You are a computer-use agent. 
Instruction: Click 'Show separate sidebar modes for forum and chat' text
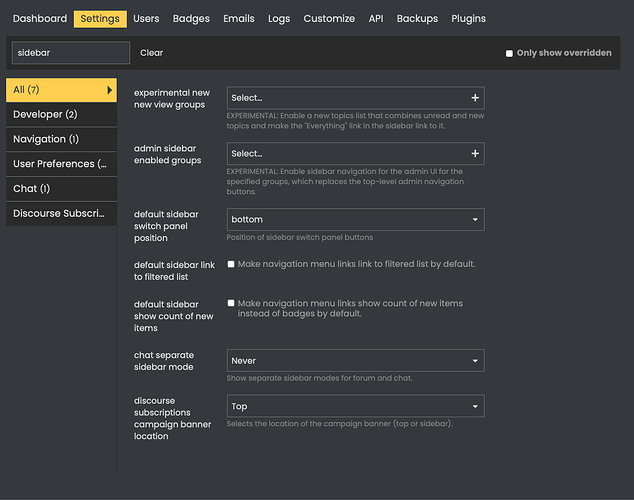pos(319,378)
